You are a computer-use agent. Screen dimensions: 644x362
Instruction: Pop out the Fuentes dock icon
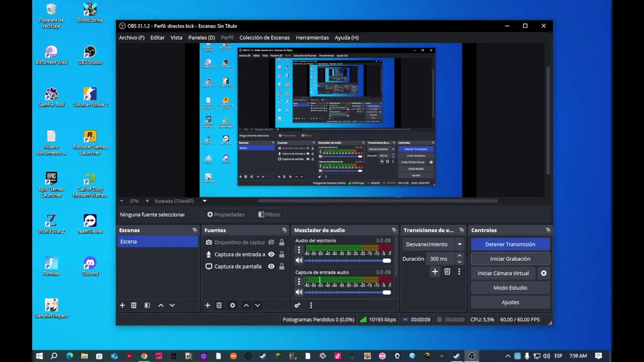click(x=284, y=230)
